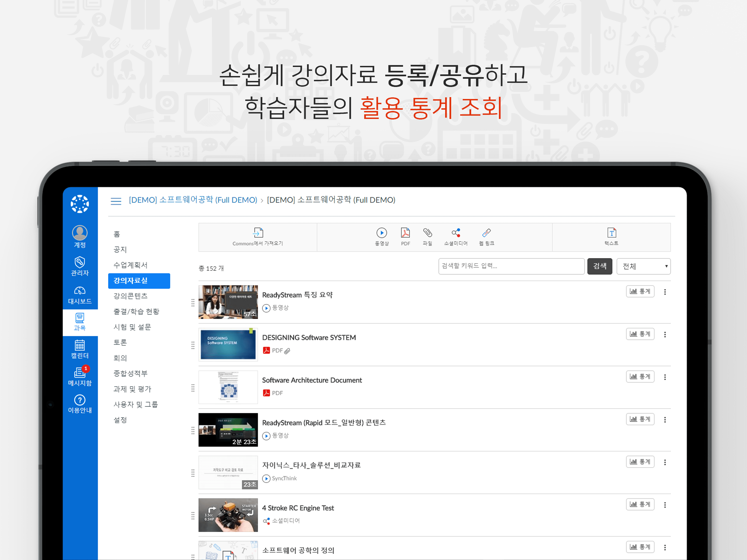747x560 pixels.
Task: Open ReadyStream 특징 요약 57초 video thumbnail
Action: click(228, 302)
